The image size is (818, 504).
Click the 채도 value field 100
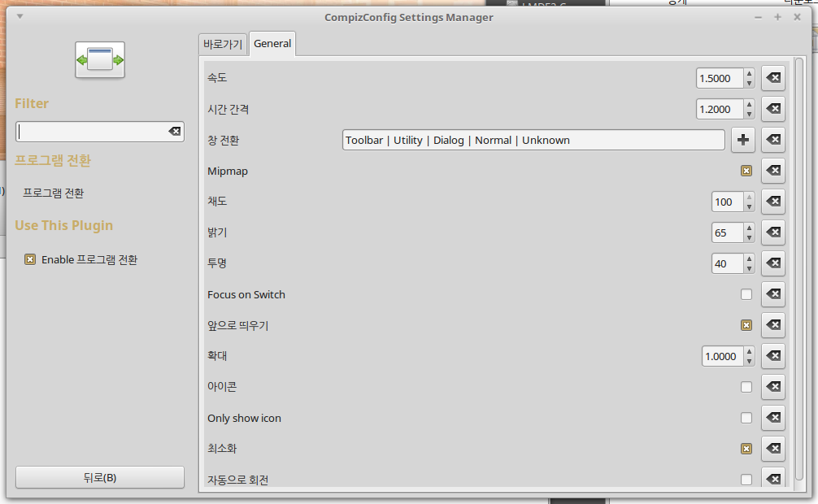[727, 202]
